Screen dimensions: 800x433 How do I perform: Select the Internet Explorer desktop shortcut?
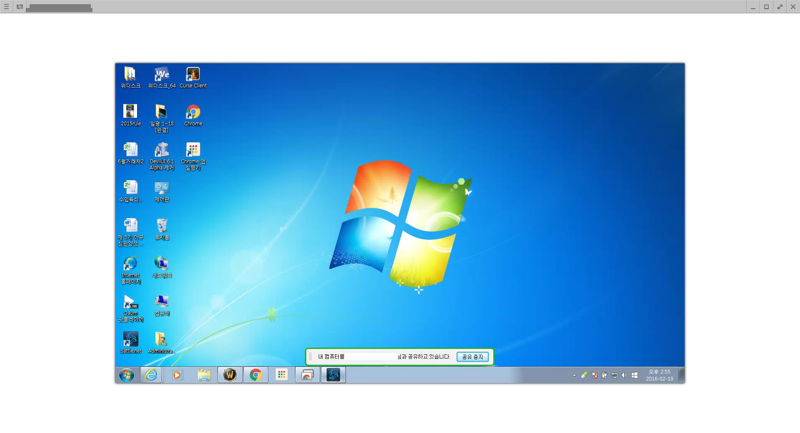pyautogui.click(x=131, y=270)
